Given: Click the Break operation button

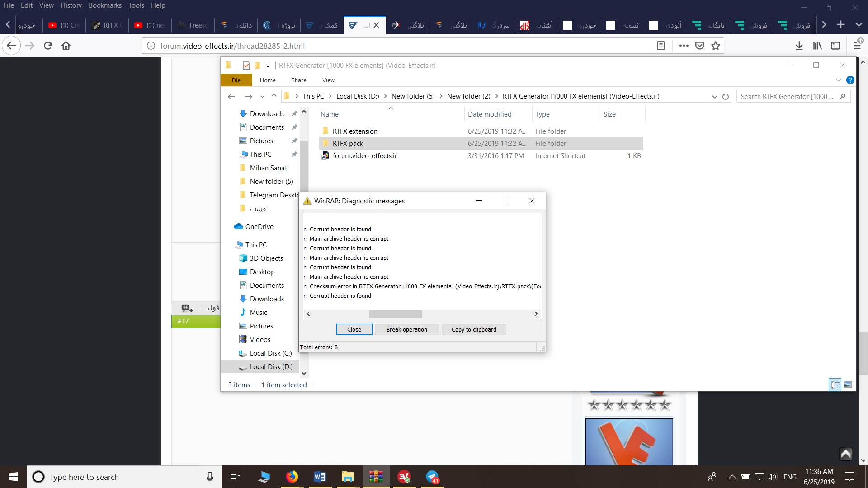Looking at the screenshot, I should [406, 329].
